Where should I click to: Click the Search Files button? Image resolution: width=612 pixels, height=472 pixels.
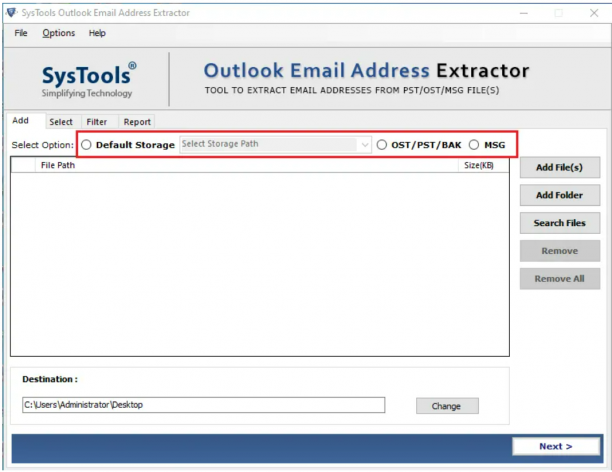(559, 223)
